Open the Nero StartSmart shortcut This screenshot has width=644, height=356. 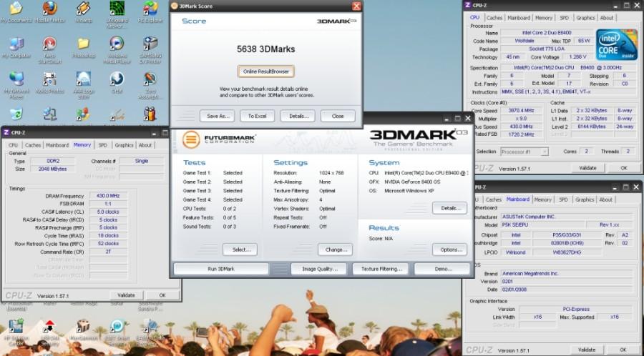49,44
